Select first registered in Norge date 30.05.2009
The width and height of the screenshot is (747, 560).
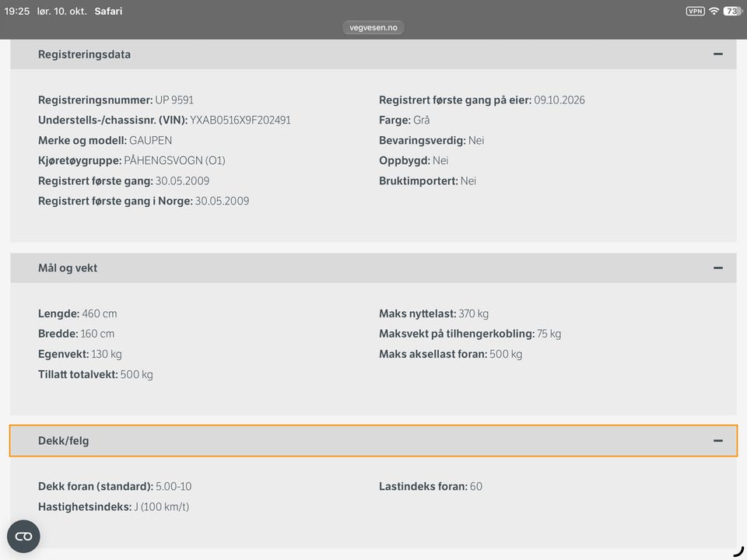pyautogui.click(x=222, y=201)
